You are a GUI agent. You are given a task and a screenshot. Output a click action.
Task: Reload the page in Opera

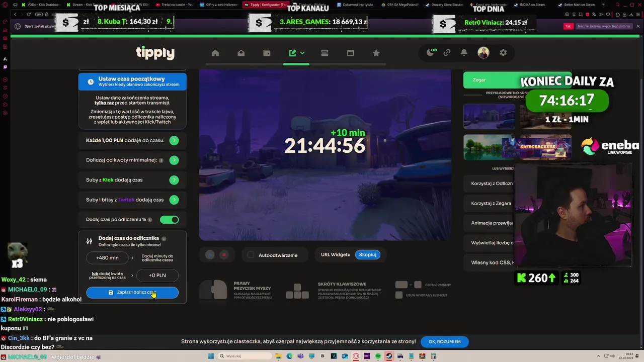click(29, 15)
